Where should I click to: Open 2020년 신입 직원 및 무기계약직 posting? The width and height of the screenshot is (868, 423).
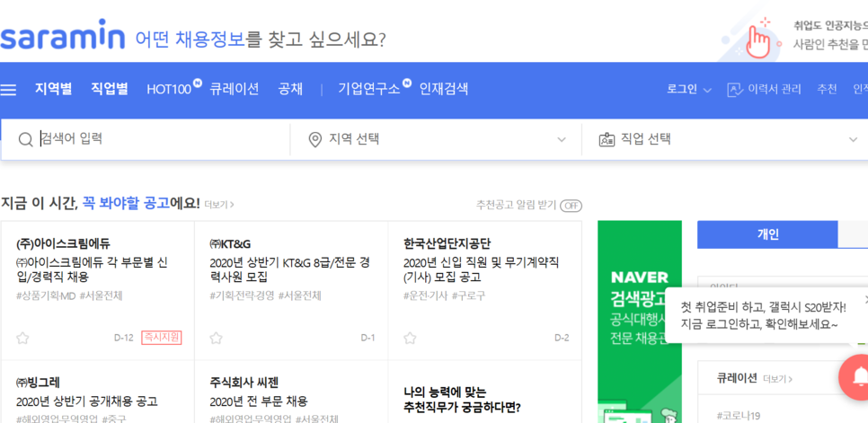[481, 269]
